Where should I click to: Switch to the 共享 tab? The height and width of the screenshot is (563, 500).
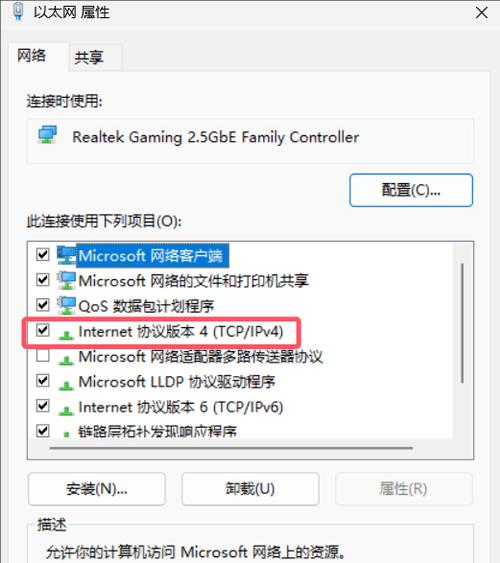(89, 57)
